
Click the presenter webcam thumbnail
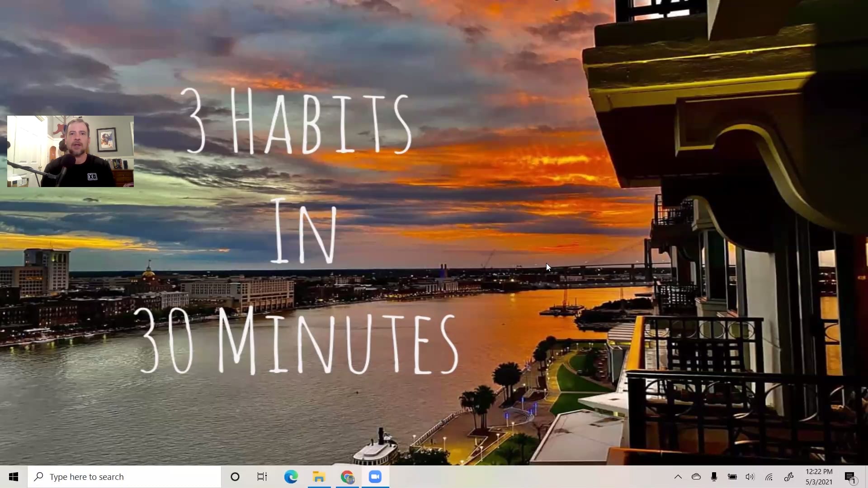[70, 151]
